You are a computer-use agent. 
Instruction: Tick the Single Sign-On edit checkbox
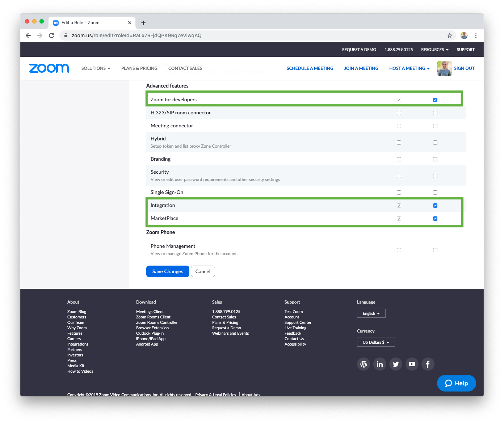435,193
